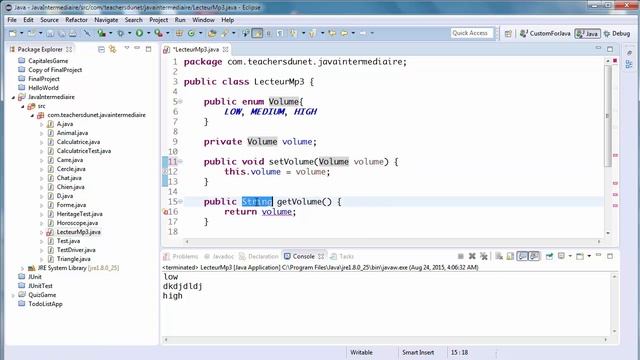Switch to Declaration tab
640x360 pixels.
(258, 256)
